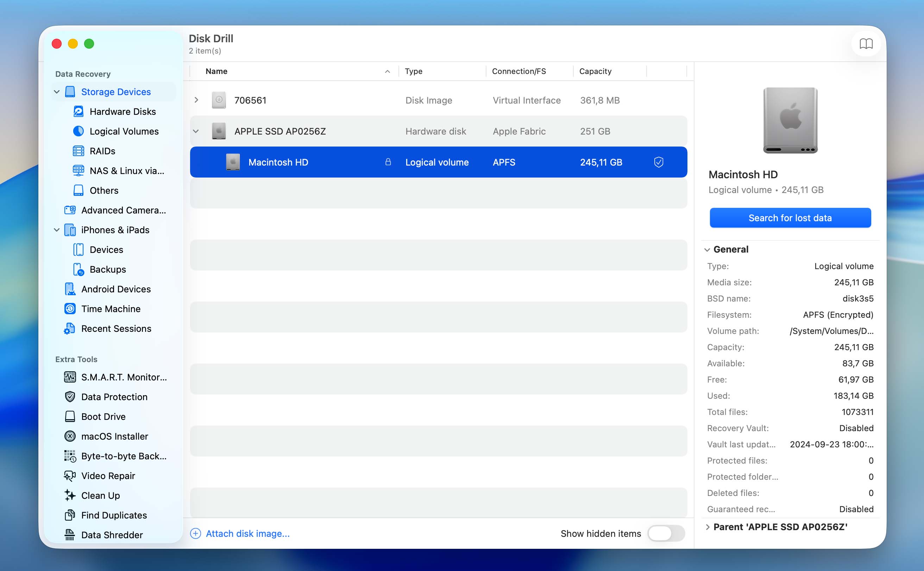Click Attach disk image link

point(247,533)
